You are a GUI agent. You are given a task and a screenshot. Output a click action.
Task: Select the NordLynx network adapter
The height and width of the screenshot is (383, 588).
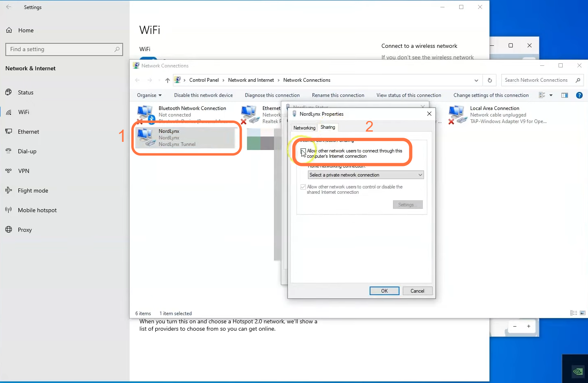(x=186, y=138)
